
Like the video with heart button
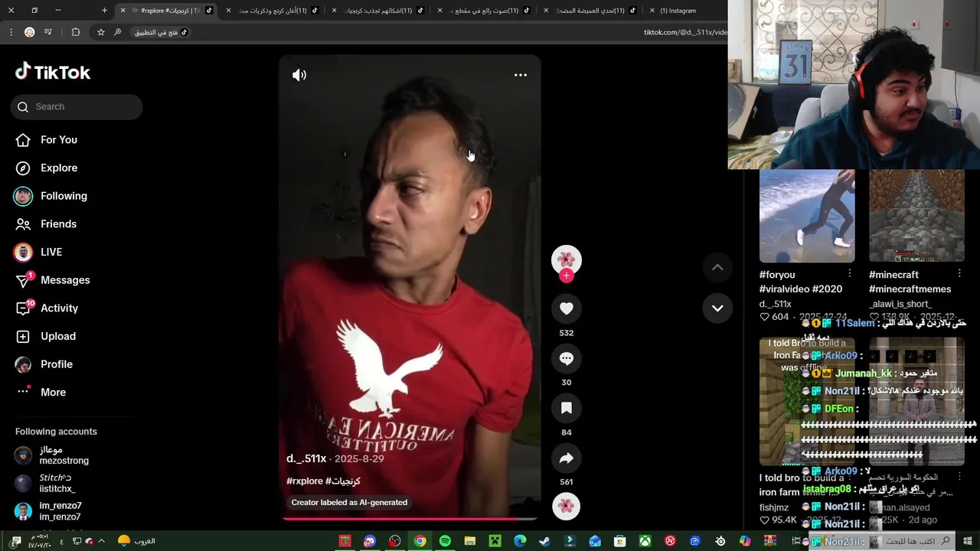(x=567, y=308)
